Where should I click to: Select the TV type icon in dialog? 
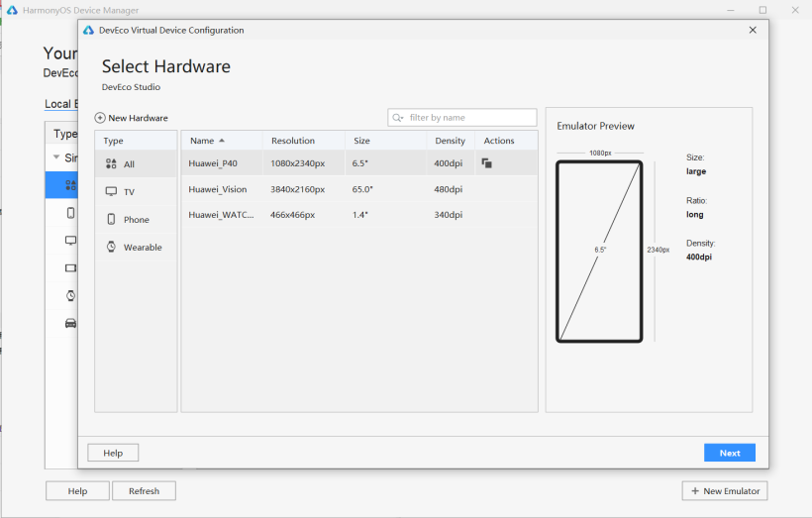point(111,192)
